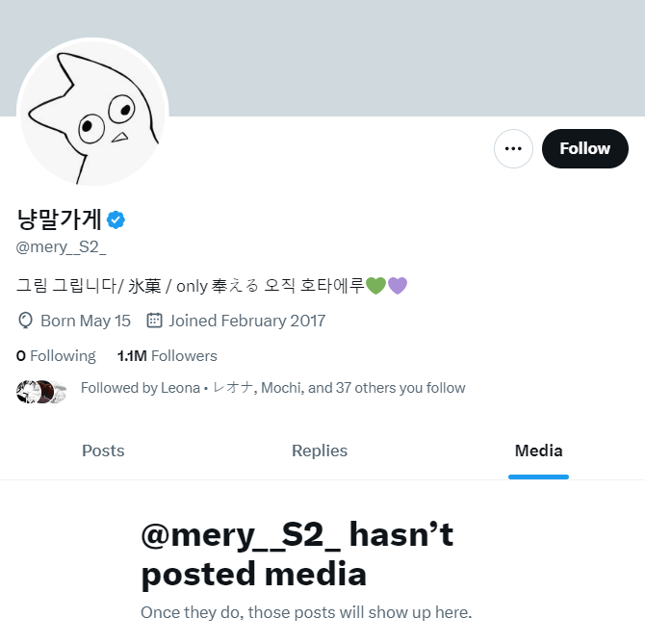This screenshot has height=644, width=645.
Task: Open the 1.1M Followers list
Action: point(167,356)
